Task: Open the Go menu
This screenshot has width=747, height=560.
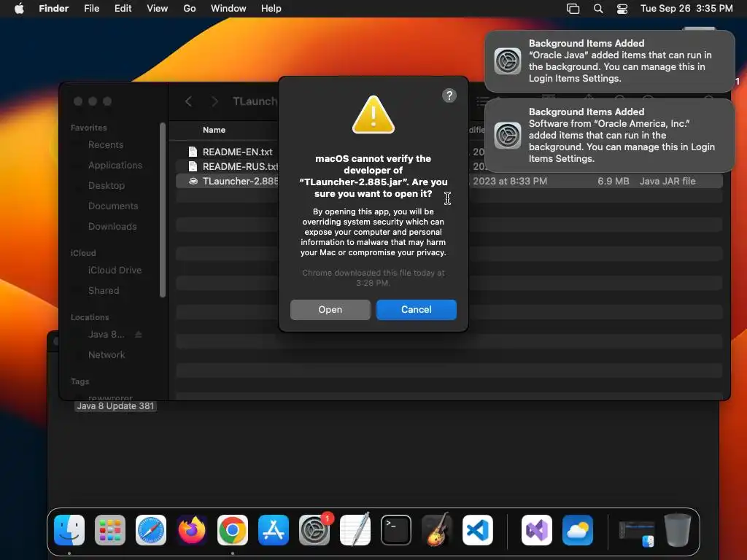Action: coord(190,9)
